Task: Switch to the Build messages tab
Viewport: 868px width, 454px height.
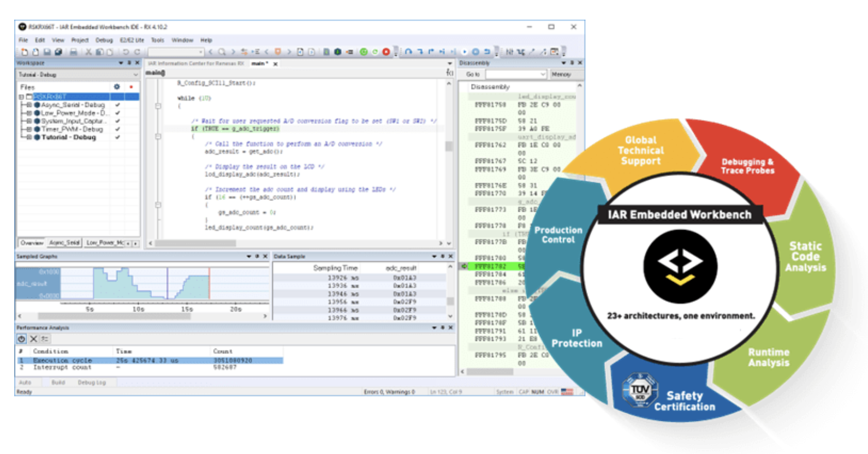Action: coord(58,383)
